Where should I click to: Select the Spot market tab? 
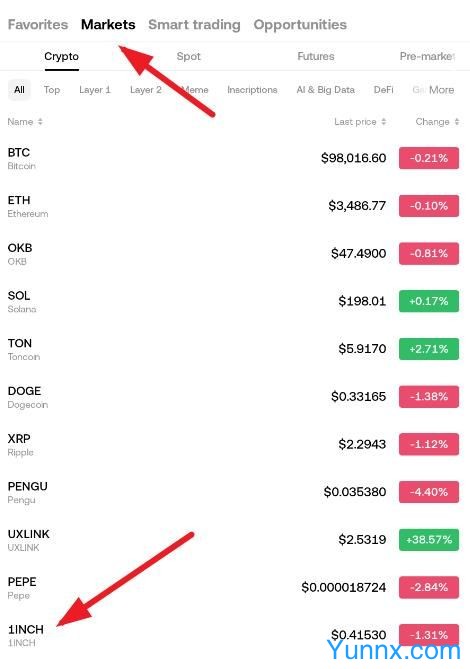click(x=189, y=56)
